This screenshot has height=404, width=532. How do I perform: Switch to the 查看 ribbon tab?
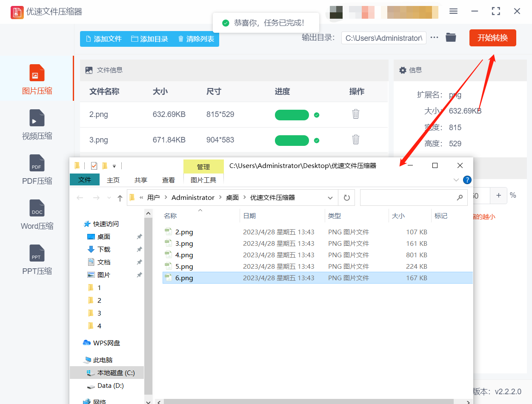point(169,179)
